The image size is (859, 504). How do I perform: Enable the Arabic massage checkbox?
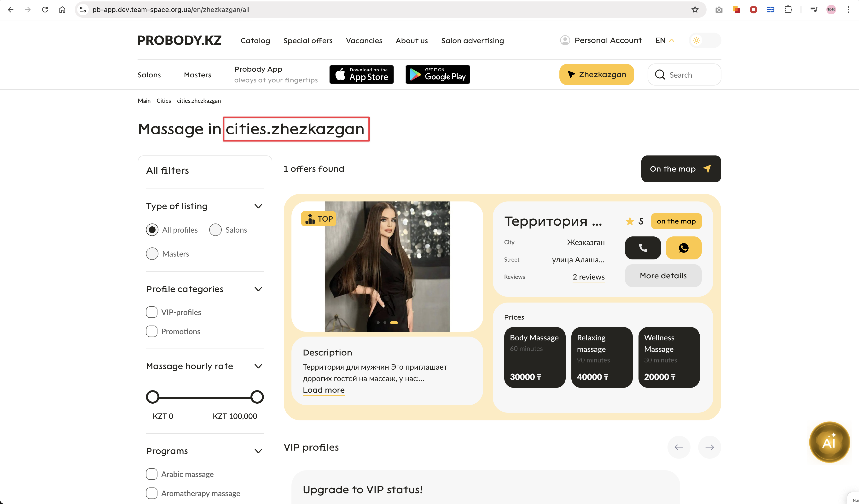click(152, 474)
